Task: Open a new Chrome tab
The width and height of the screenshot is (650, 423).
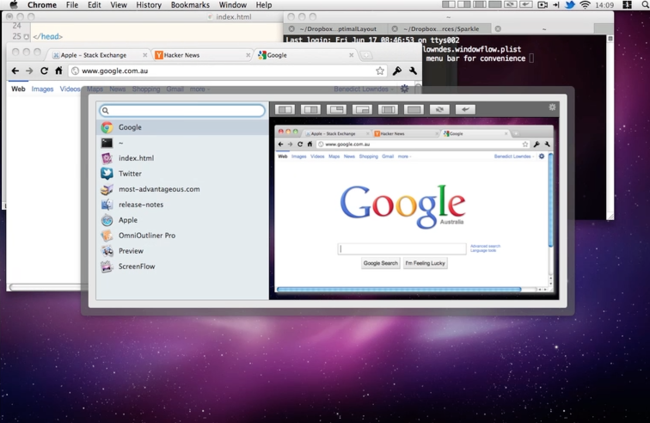Action: click(366, 55)
